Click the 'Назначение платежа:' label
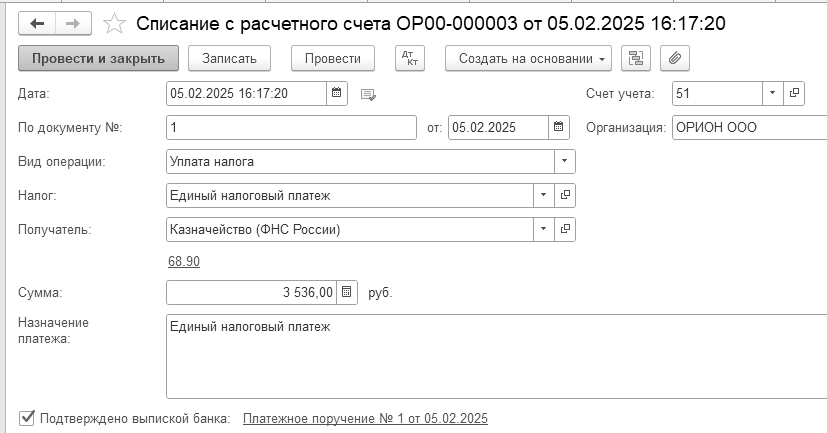827x433 pixels. 53,331
